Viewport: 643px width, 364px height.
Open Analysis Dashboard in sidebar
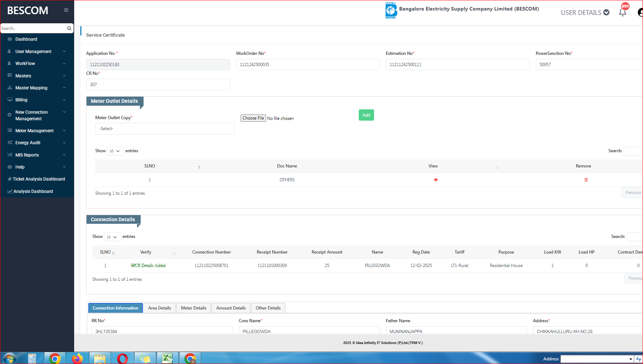pyautogui.click(x=31, y=191)
